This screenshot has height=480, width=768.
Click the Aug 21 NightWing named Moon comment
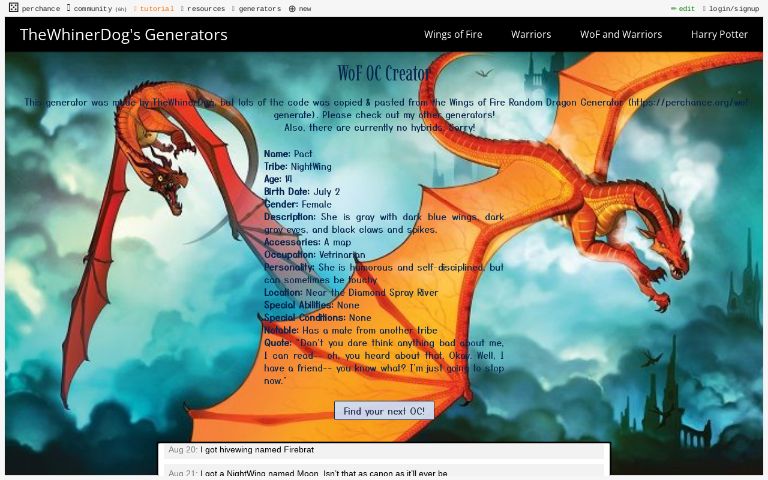308,473
